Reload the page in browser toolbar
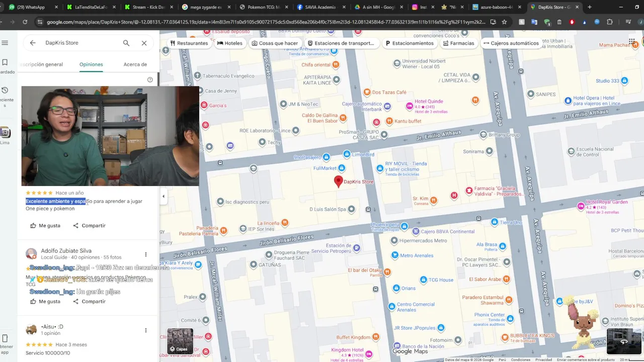644x362 pixels. click(25, 22)
